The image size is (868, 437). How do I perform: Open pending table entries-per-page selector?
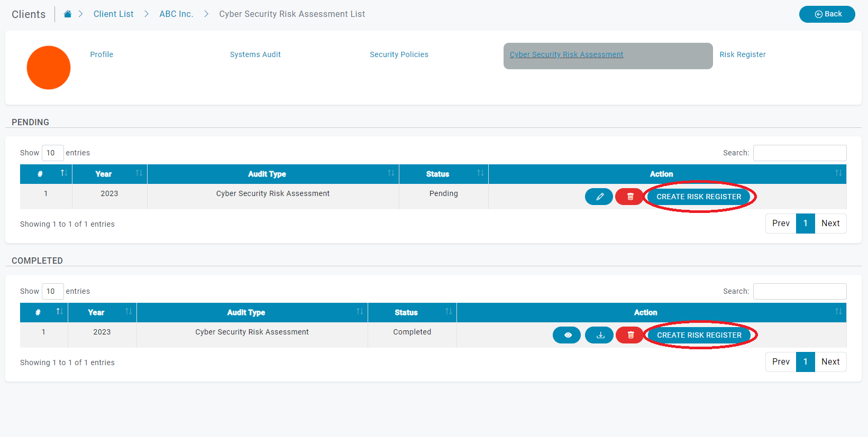[x=53, y=153]
